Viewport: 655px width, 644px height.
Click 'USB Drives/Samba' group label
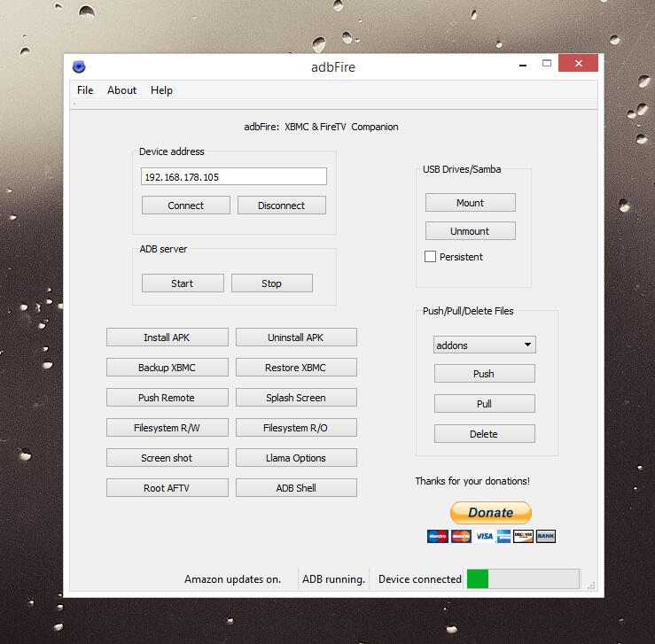point(462,169)
